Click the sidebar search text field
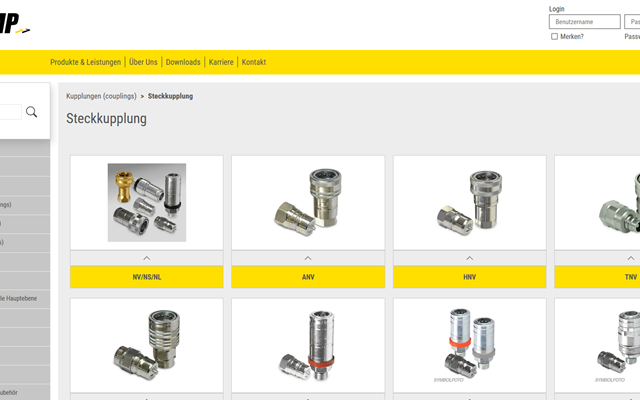 coord(11,112)
